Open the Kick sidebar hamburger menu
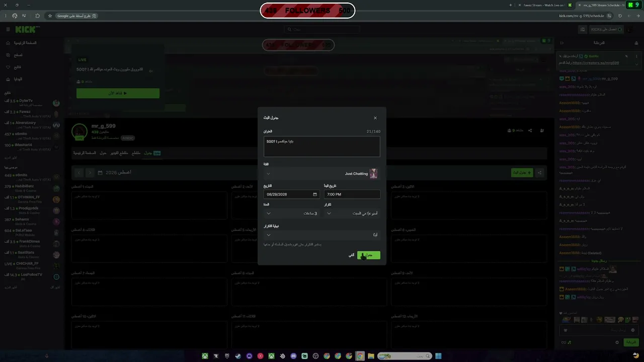 pyautogui.click(x=8, y=30)
